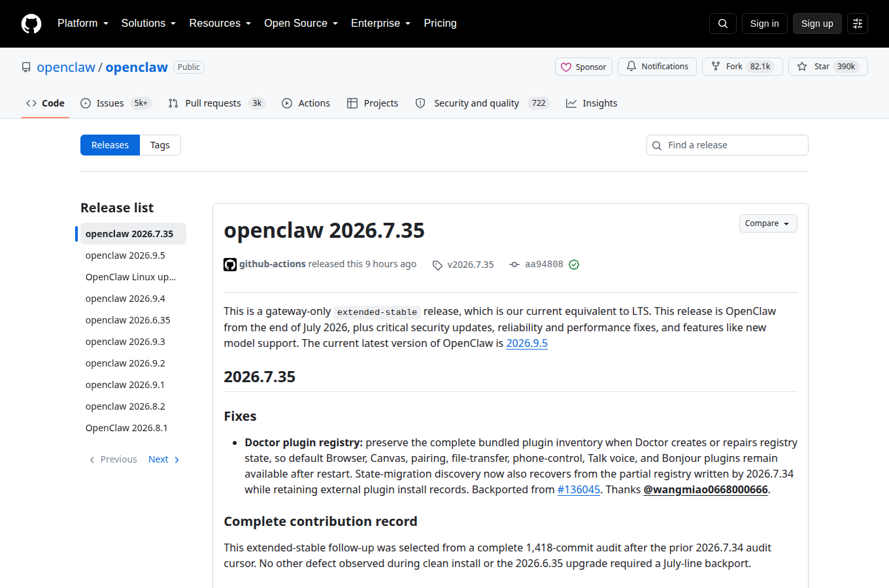Select openclaw 2026.7.35 in release list
The width and height of the screenshot is (889, 588).
pos(133,234)
